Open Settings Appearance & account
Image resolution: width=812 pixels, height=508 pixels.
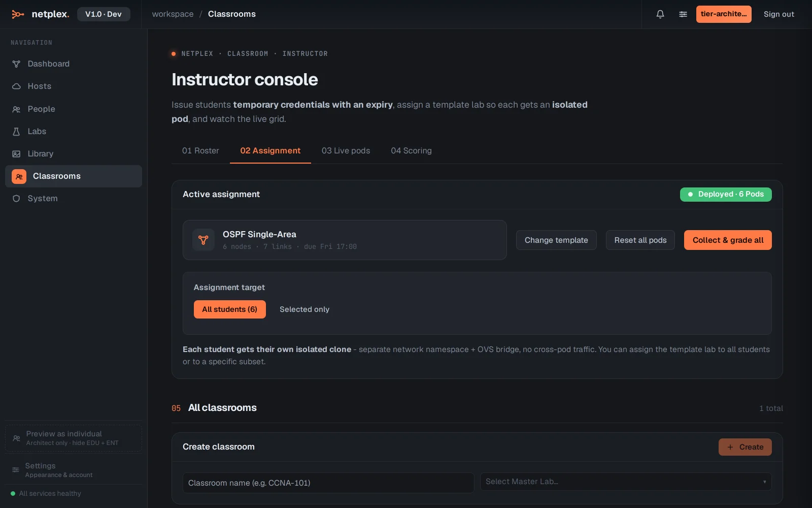(74, 470)
